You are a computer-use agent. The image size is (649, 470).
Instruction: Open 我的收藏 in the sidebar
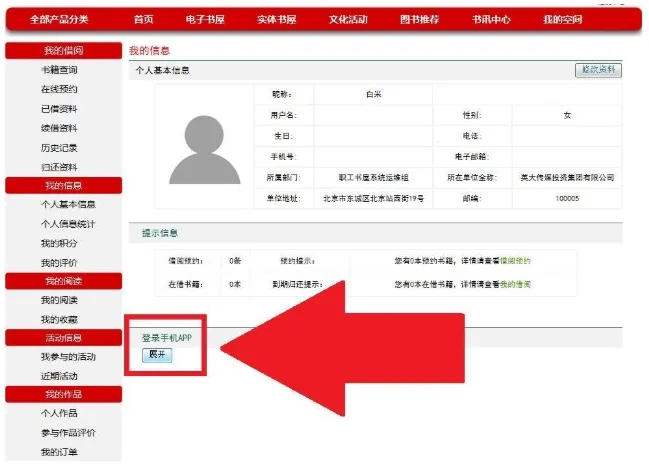tap(59, 319)
